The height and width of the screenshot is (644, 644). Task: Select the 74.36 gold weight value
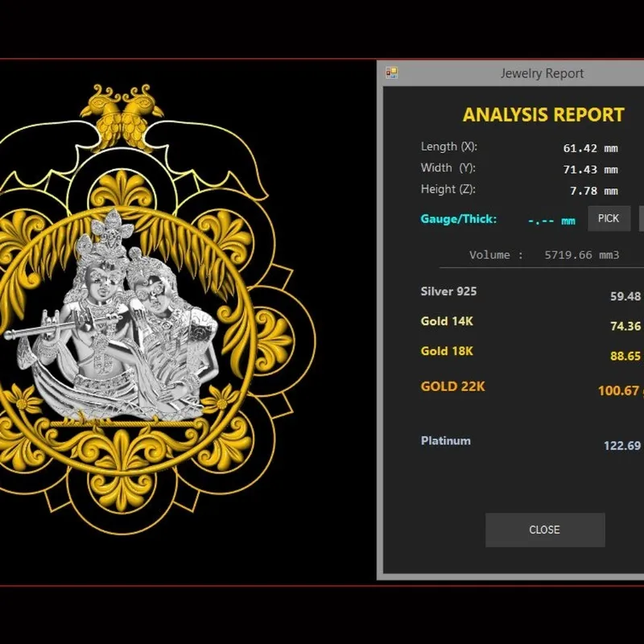tap(625, 326)
